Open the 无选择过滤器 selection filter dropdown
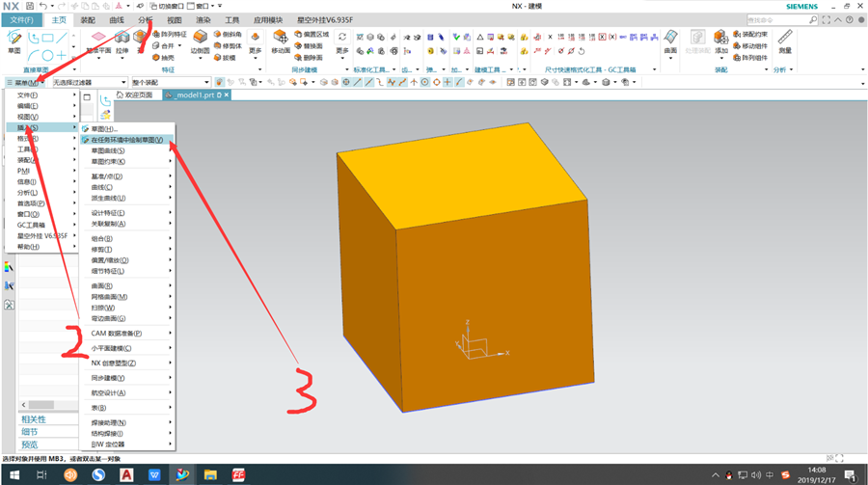 click(x=90, y=82)
